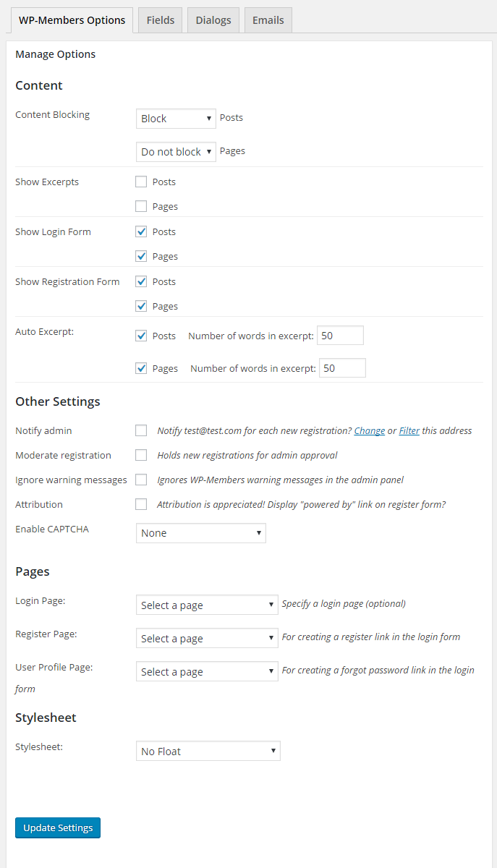Open Content Blocking dropdown for Posts
This screenshot has width=497, height=868.
tap(176, 119)
